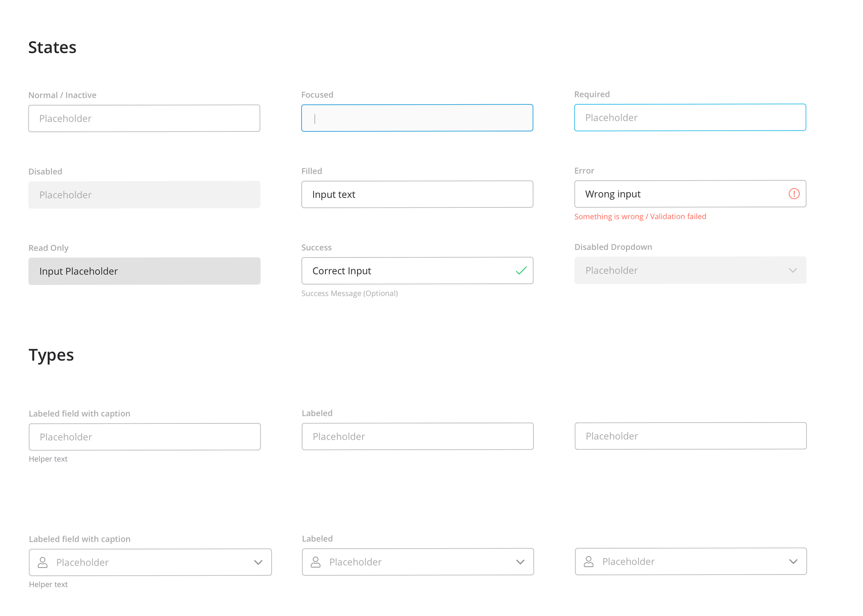Viewport: 863px width, 616px height.
Task: Click the Read Only Input Placeholder field
Action: (x=144, y=271)
